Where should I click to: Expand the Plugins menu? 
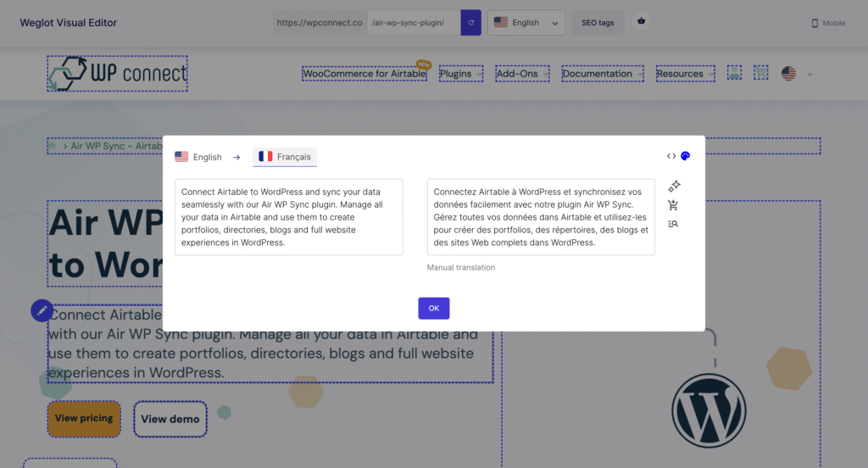[x=460, y=74]
